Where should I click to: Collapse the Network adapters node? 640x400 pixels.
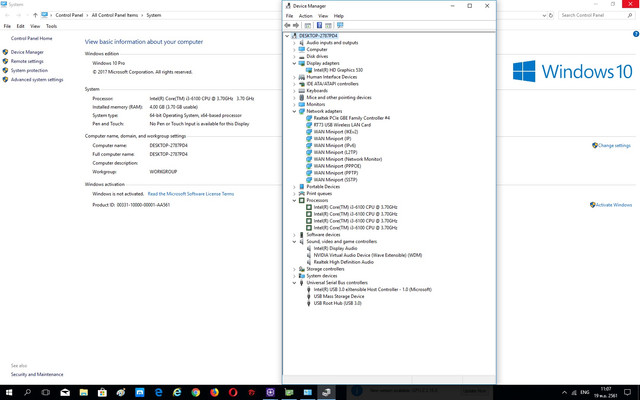tap(294, 111)
